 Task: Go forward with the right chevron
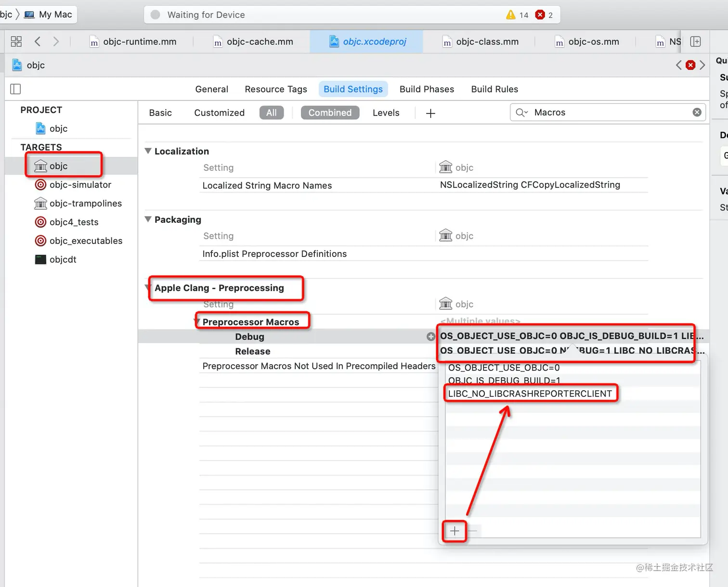[56, 41]
